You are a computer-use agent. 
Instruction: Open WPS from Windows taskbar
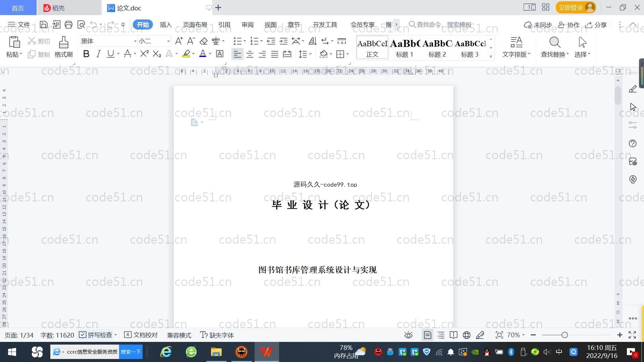pos(267,352)
